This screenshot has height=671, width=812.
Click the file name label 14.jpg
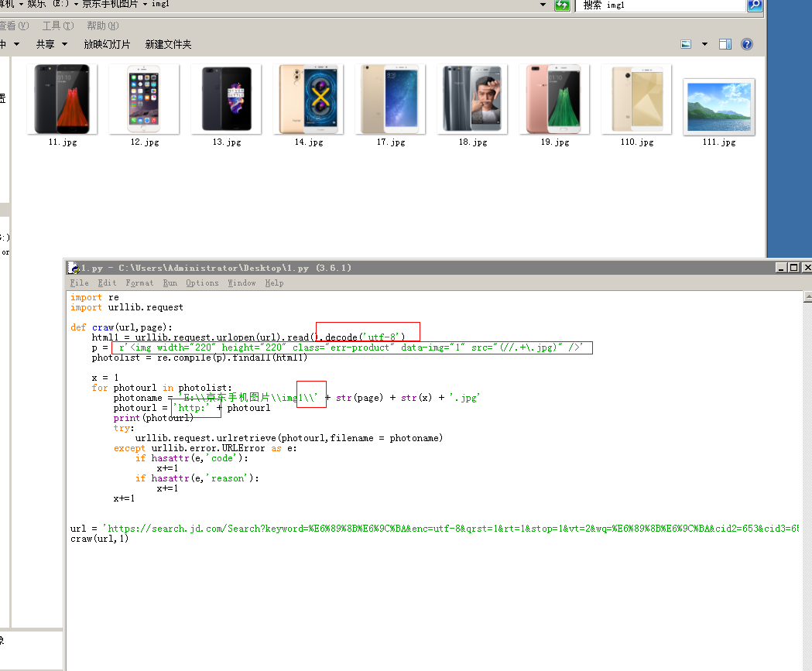(x=309, y=142)
